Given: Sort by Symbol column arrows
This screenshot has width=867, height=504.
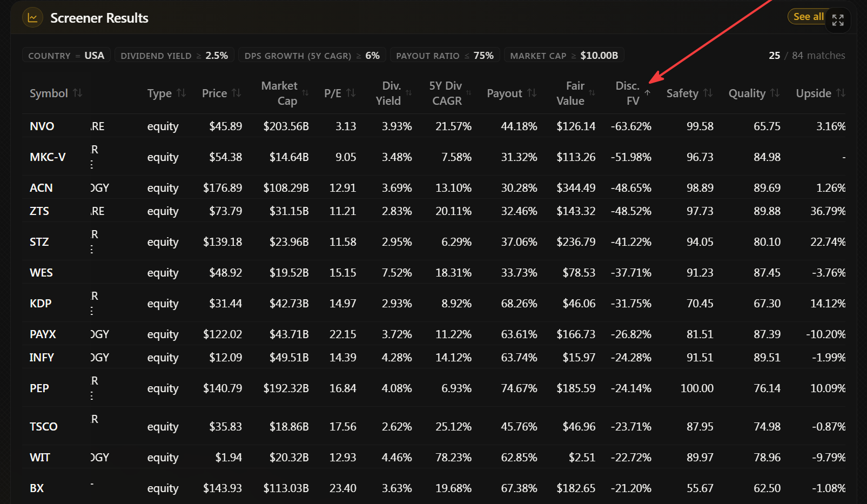Looking at the screenshot, I should pyautogui.click(x=78, y=93).
